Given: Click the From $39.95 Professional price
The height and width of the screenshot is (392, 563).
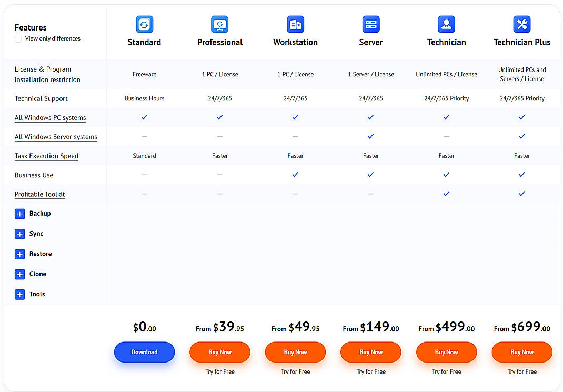Looking at the screenshot, I should (220, 327).
